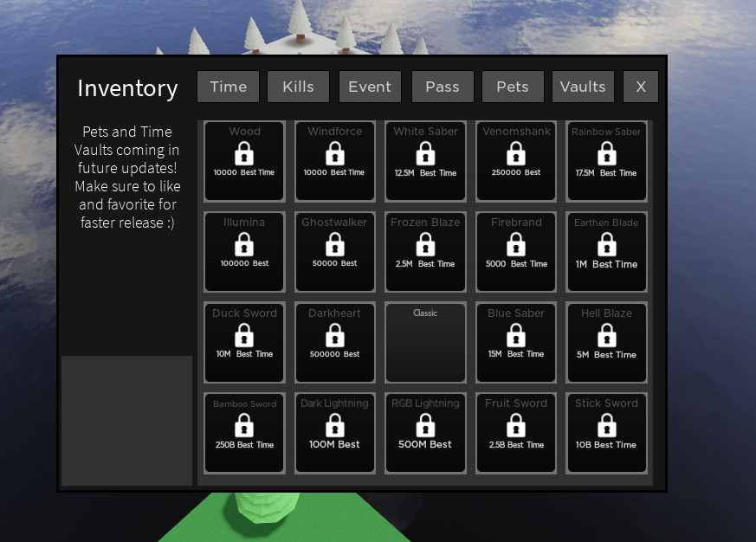This screenshot has width=756, height=542.
Task: Click the Rainbow Saber padlock
Action: (606, 153)
